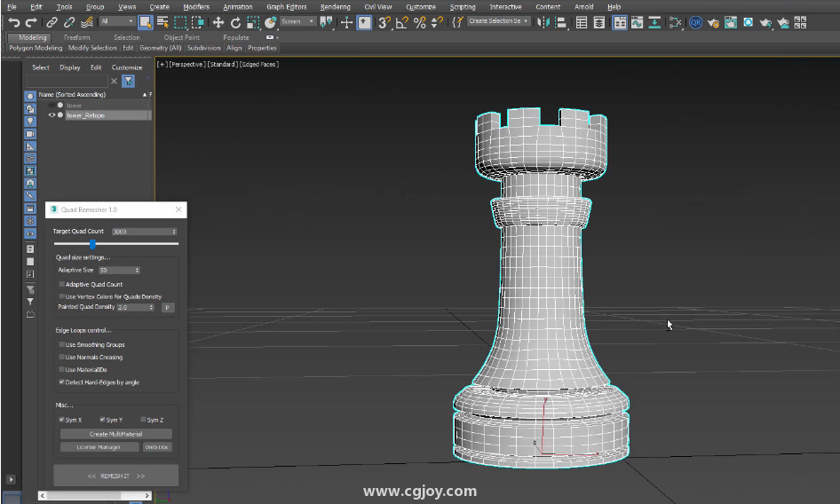Activate the Select and Scale tool
Image resolution: width=840 pixels, height=504 pixels.
[x=253, y=22]
